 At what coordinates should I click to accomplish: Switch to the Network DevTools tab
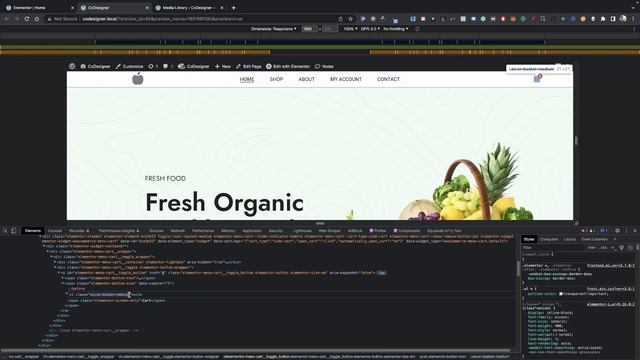178,231
